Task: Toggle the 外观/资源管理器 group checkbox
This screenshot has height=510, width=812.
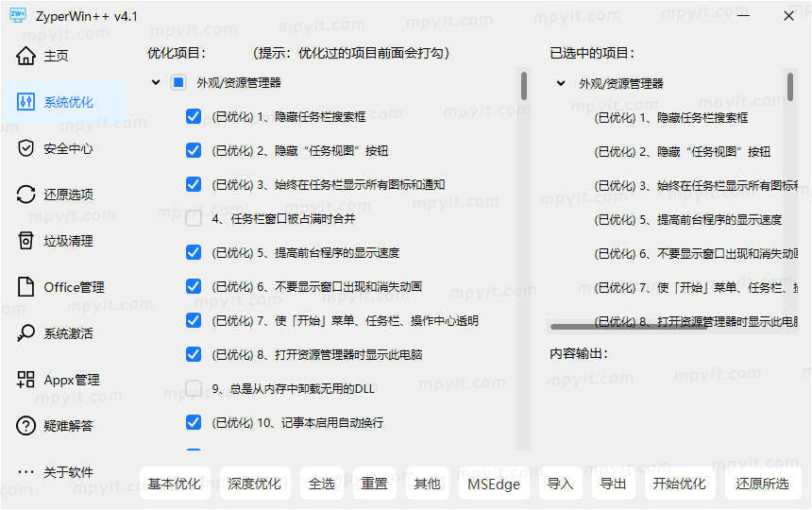Action: click(178, 83)
